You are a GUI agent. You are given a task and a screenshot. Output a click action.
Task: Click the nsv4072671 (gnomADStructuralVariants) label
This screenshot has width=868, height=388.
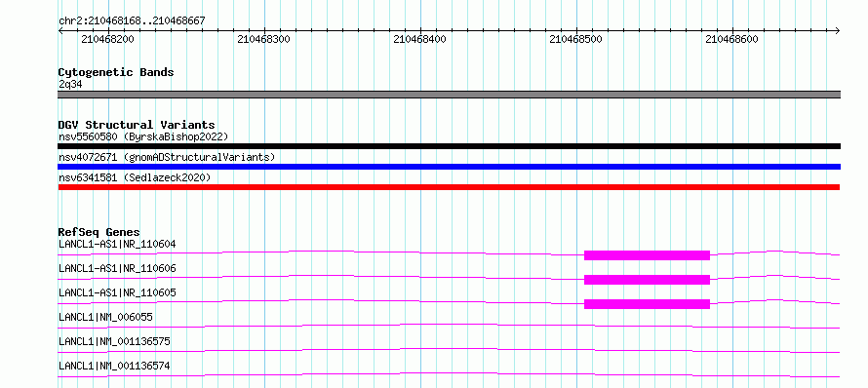(167, 157)
